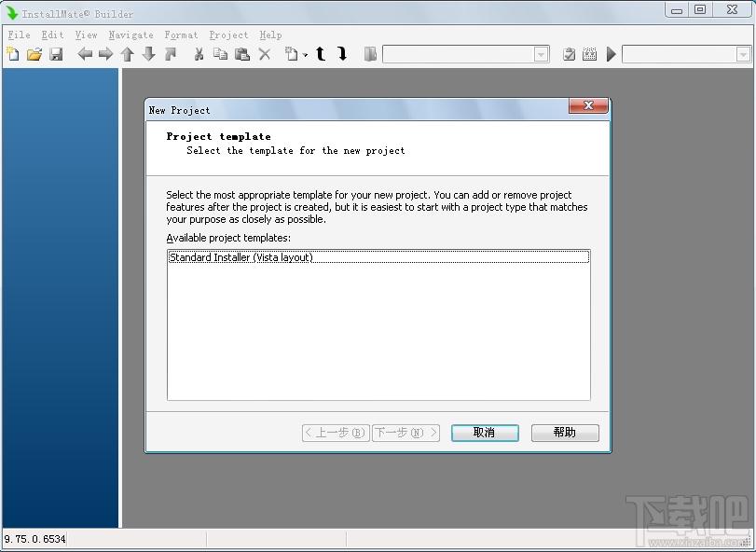Click the Cut scissors icon

[x=199, y=54]
